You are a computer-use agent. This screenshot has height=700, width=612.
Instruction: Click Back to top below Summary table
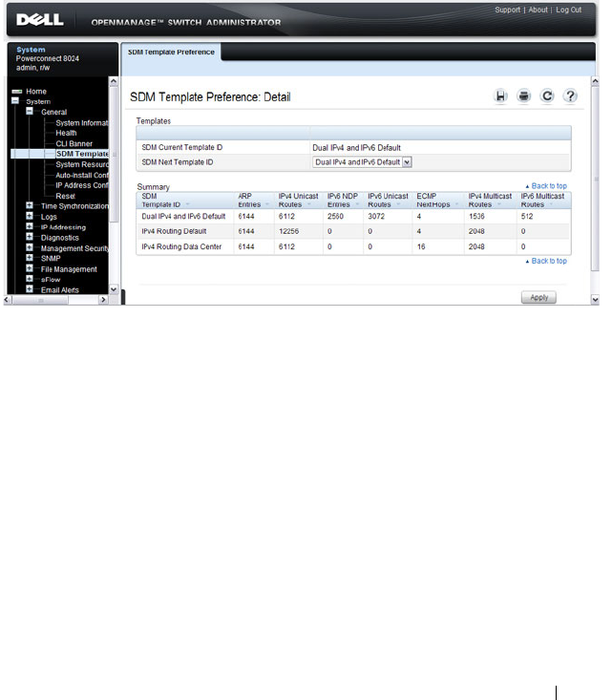pos(546,261)
